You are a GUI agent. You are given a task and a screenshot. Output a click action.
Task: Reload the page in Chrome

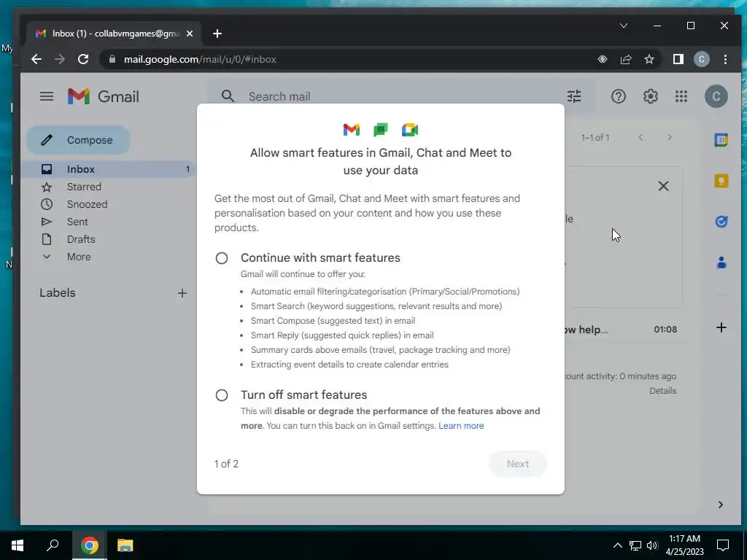point(83,60)
